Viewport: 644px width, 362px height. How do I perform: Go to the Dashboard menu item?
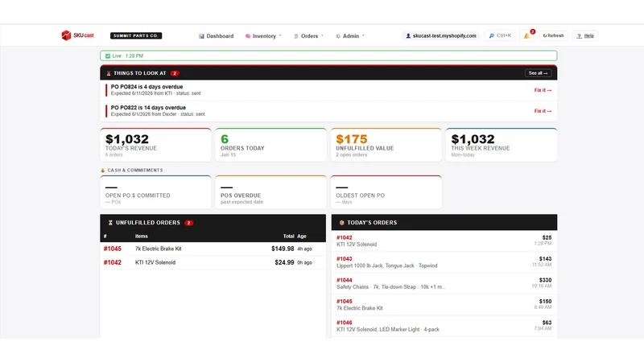click(x=216, y=36)
